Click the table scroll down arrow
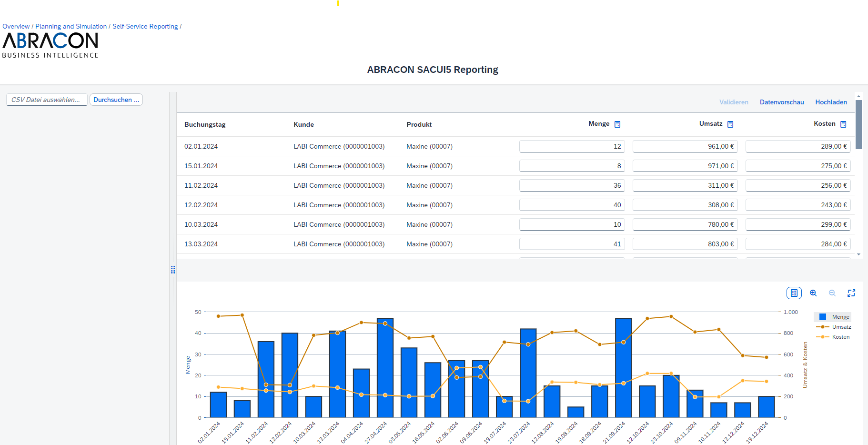868x445 pixels. click(x=858, y=254)
